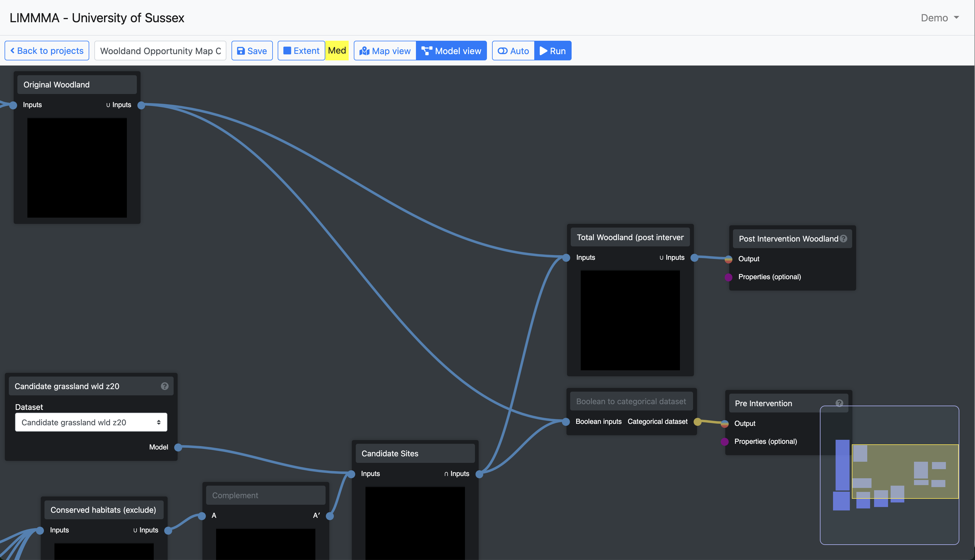
Task: Toggle the Med resolution setting
Action: [337, 51]
